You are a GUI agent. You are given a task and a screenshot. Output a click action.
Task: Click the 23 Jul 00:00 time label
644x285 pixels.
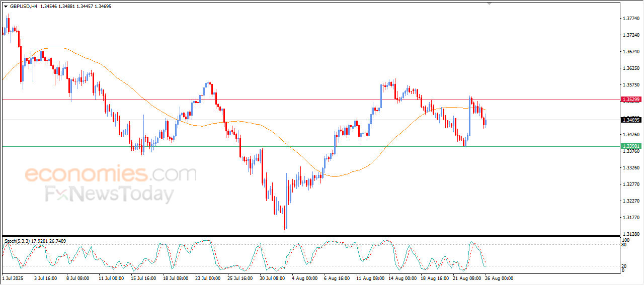(x=207, y=278)
